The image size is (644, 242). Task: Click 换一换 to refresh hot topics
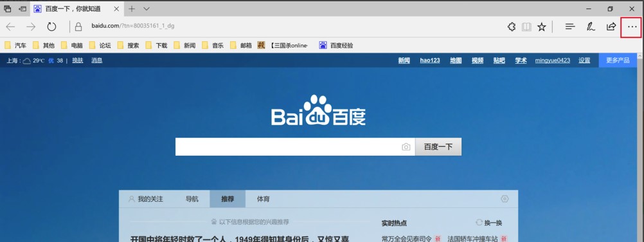click(x=488, y=223)
